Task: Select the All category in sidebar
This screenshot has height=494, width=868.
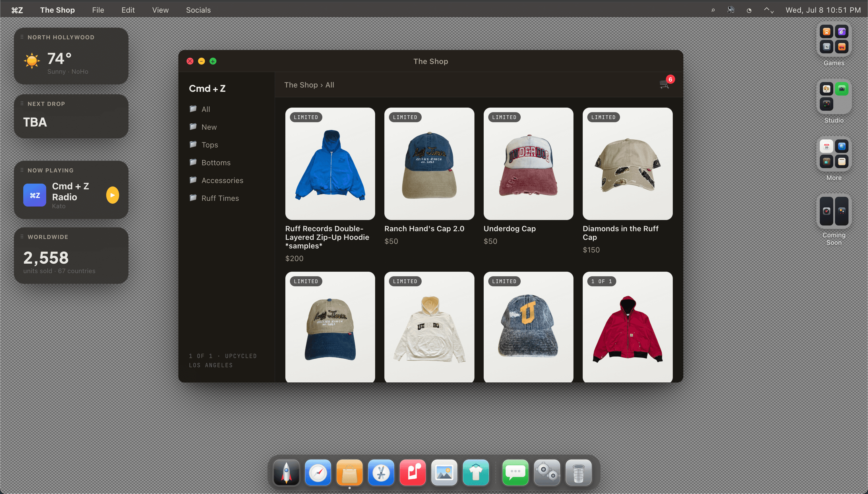Action: pos(227,109)
